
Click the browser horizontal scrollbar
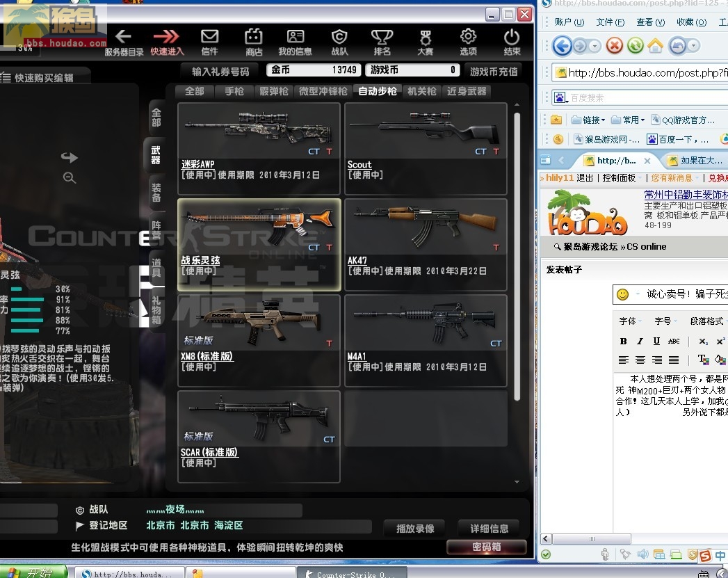592,538
